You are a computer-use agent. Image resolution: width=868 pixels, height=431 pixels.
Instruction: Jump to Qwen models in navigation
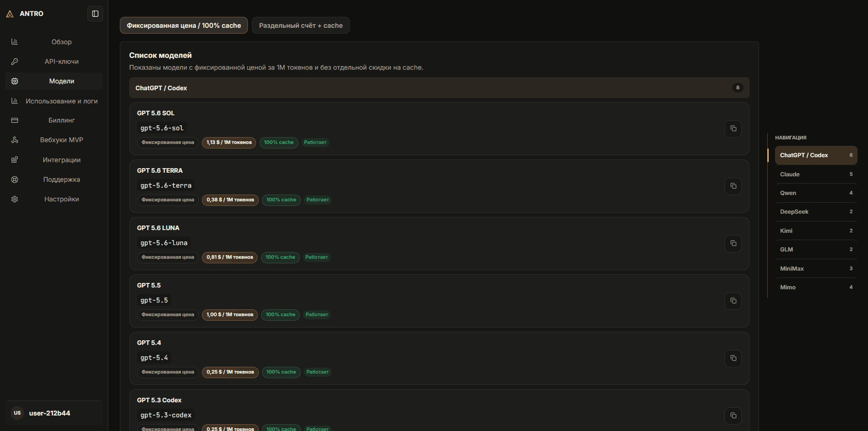816,193
